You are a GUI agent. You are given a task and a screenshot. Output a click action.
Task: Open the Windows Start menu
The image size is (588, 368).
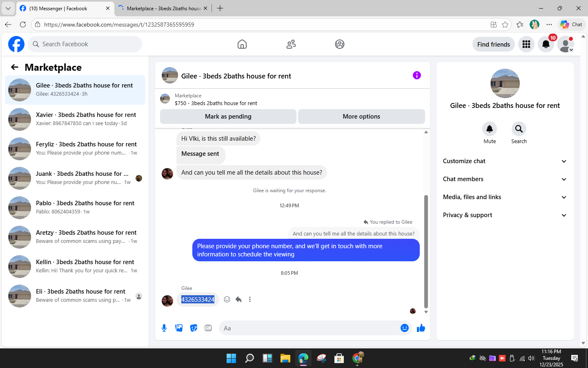tap(231, 358)
